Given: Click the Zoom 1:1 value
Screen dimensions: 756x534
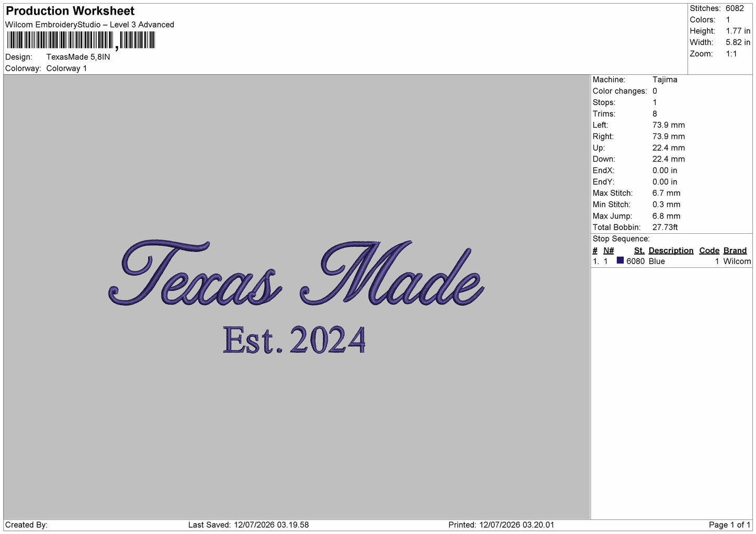Looking at the screenshot, I should tap(731, 54).
